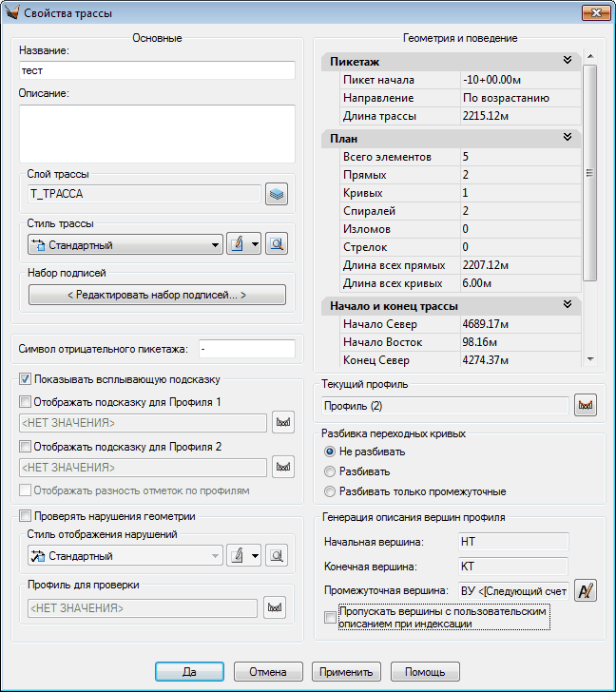616x692 pixels.
Task: Click the magnifier preview icon for Стиль трассы
Action: (276, 244)
